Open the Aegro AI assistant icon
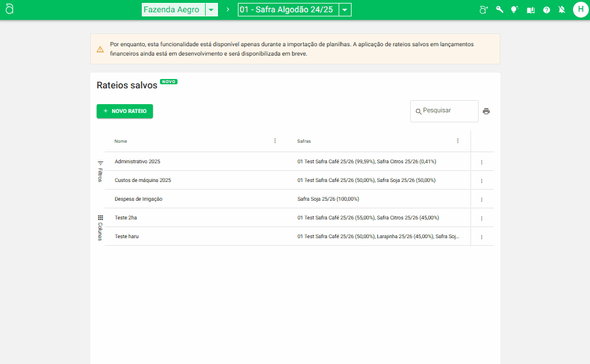The height and width of the screenshot is (364, 590). pos(483,10)
